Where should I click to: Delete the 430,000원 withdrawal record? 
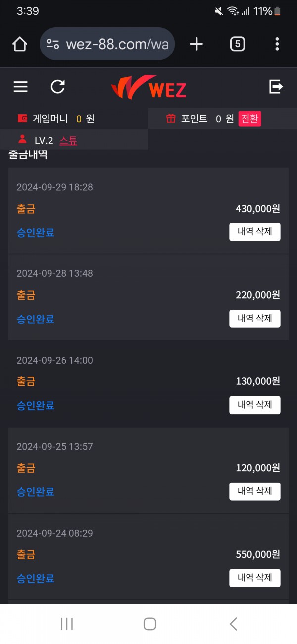pyautogui.click(x=254, y=232)
